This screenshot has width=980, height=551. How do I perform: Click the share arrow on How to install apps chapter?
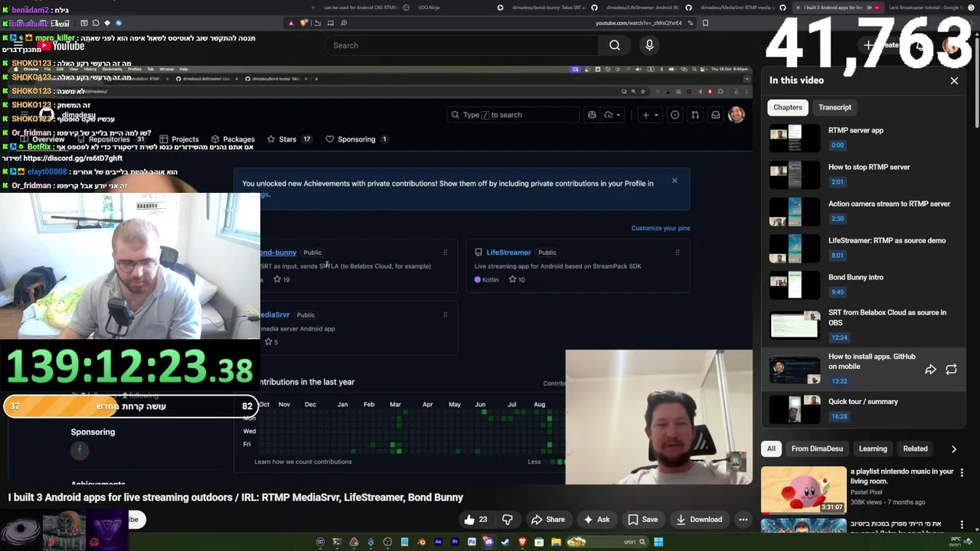point(930,370)
